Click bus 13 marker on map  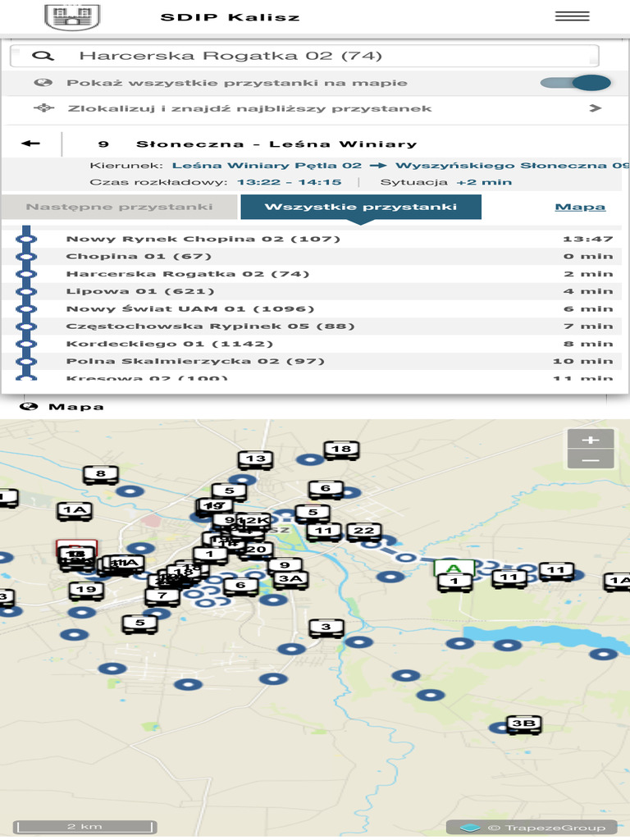point(256,459)
